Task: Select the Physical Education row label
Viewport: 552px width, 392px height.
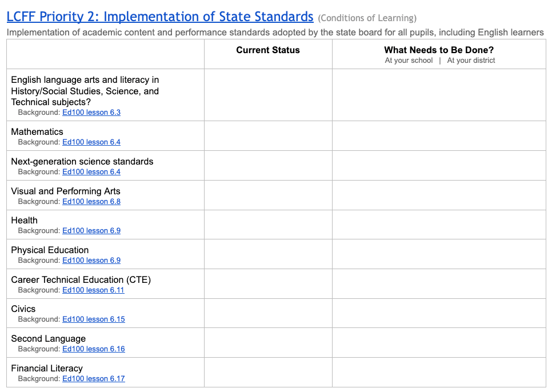Action: coord(50,250)
